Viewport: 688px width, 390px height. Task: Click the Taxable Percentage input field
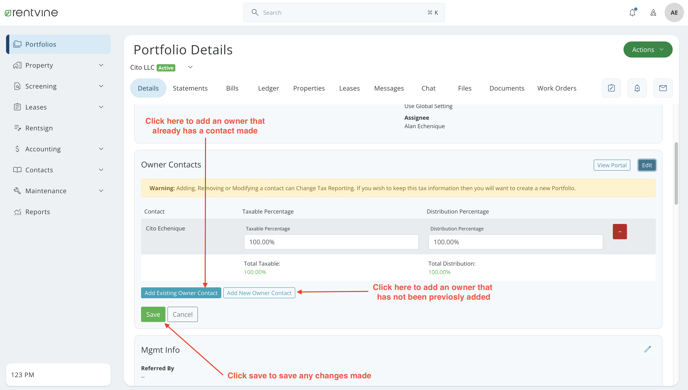click(x=331, y=242)
